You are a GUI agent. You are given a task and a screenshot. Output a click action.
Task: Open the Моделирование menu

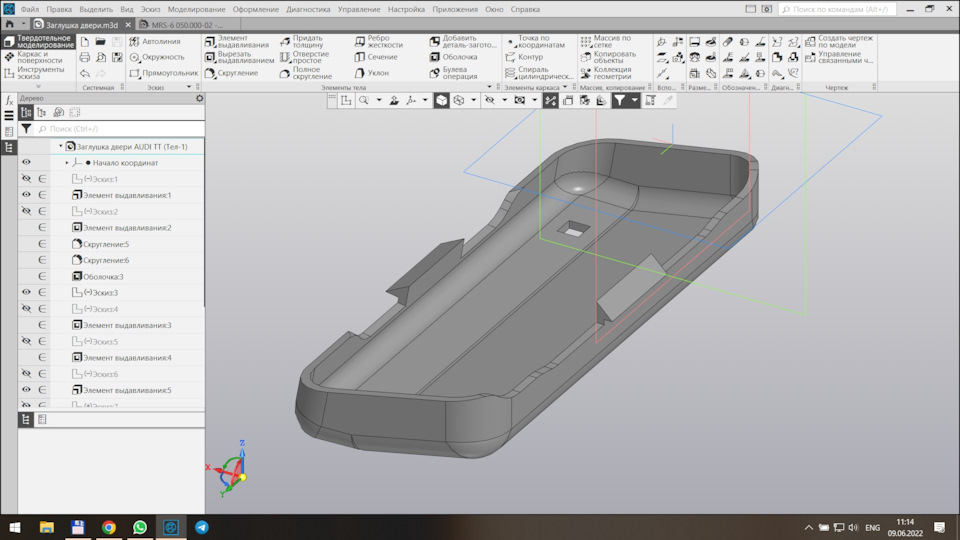click(x=196, y=9)
